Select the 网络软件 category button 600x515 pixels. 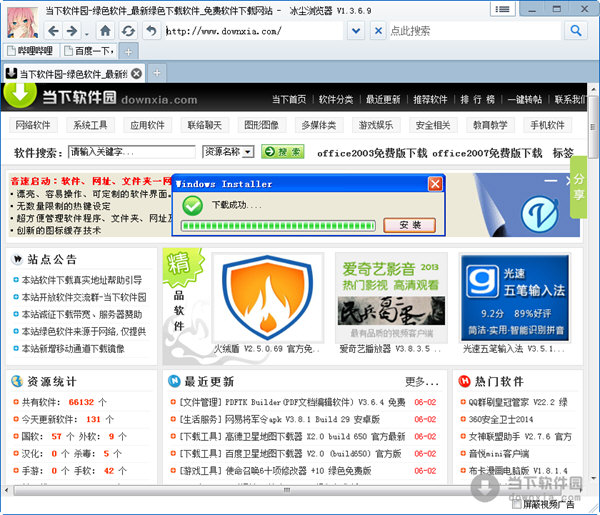coord(33,125)
